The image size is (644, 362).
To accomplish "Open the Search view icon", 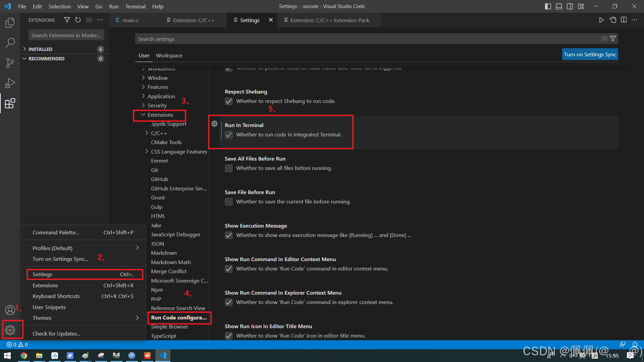I will pos(10,43).
